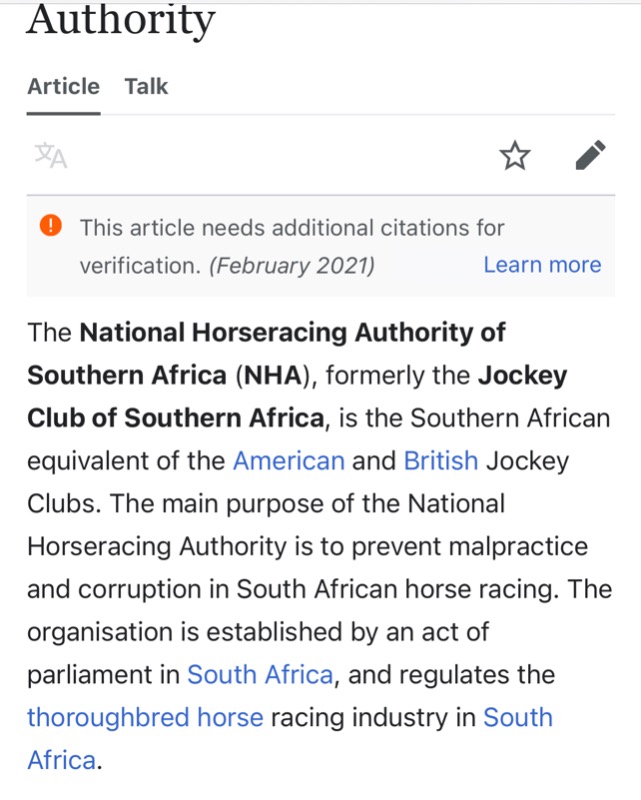
Task: Follow the South Africa link after 'parliament in'
Action: pos(260,675)
